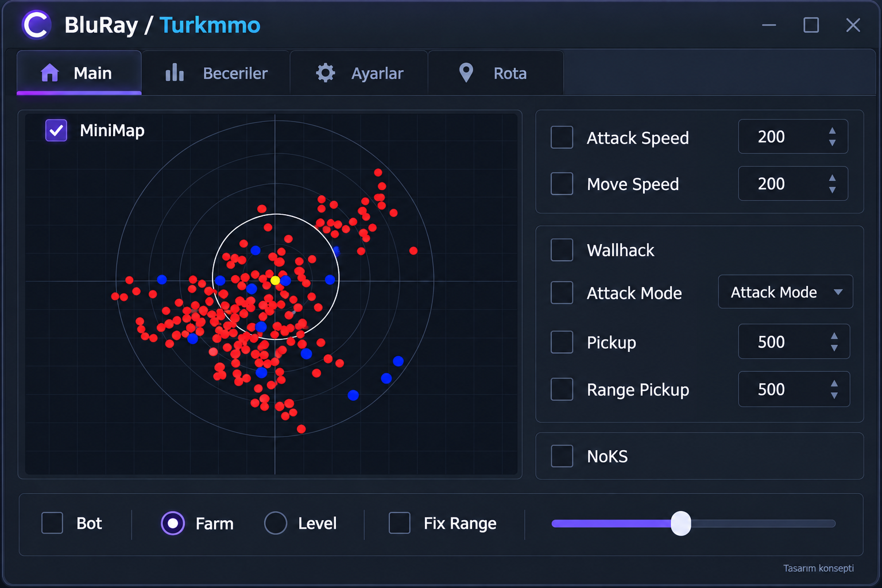
Task: Click the Move Speed value field 200
Action: coord(793,184)
